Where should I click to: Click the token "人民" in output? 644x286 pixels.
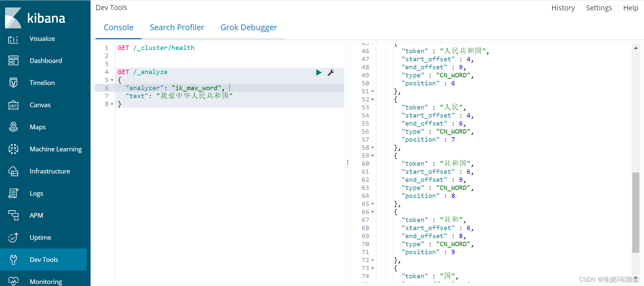coord(451,107)
